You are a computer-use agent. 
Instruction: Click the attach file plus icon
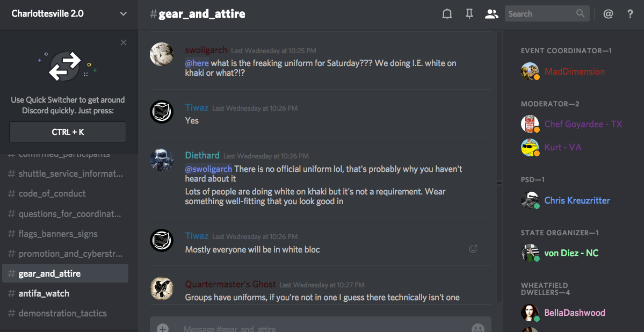pyautogui.click(x=163, y=329)
